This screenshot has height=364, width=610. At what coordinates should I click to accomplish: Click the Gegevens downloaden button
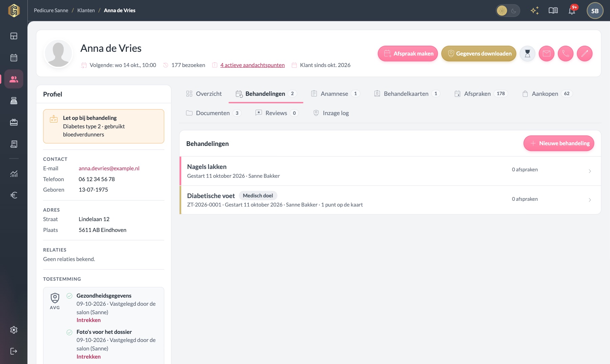[x=479, y=53]
